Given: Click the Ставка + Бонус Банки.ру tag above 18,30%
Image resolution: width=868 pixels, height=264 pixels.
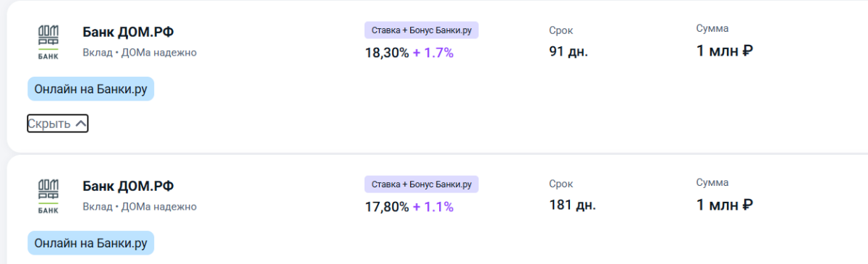Looking at the screenshot, I should tap(422, 30).
